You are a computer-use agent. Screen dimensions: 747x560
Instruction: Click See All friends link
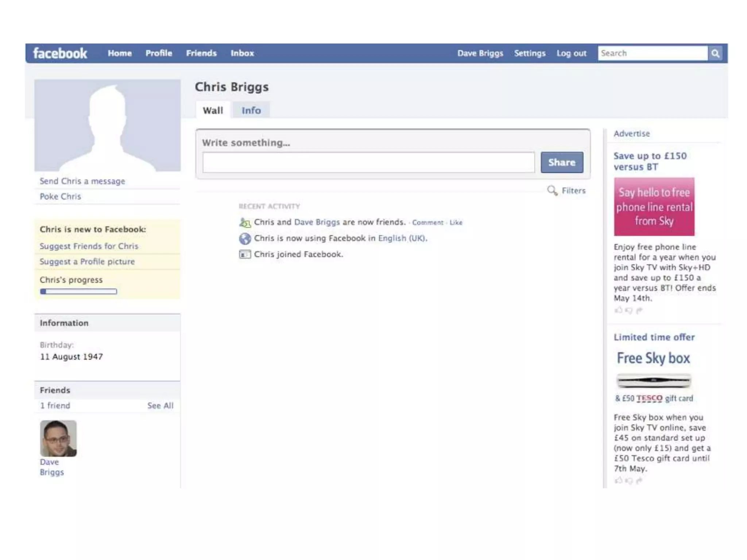[160, 405]
